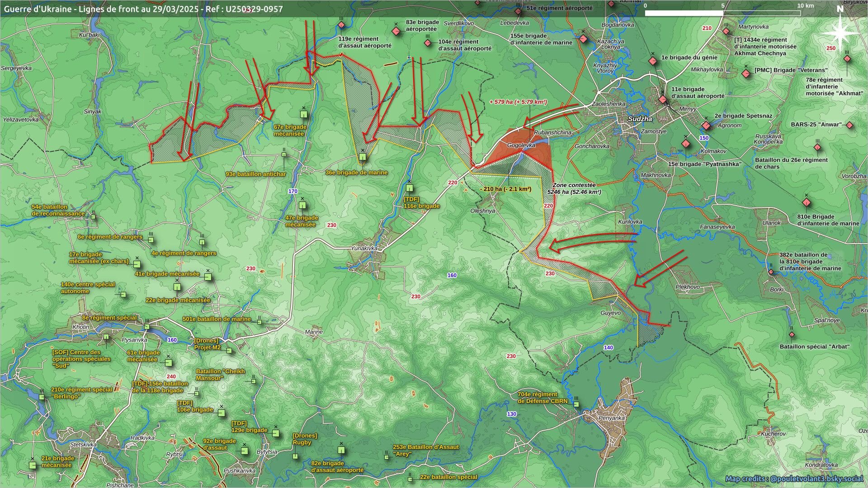This screenshot has height=488, width=868.
Task: Click the 4e régiment de rangers marker
Action: pos(202,242)
